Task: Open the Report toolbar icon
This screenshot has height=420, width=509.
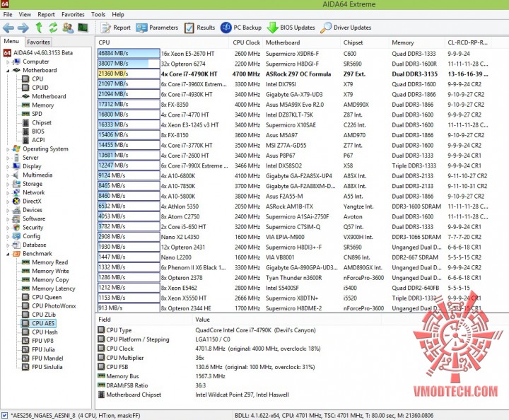Action: (115, 28)
